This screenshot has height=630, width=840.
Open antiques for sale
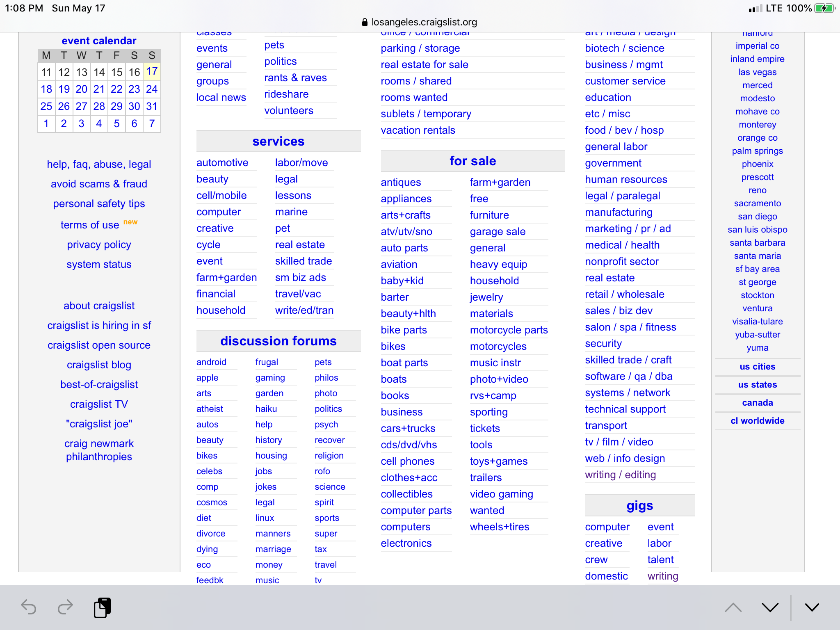pyautogui.click(x=401, y=182)
